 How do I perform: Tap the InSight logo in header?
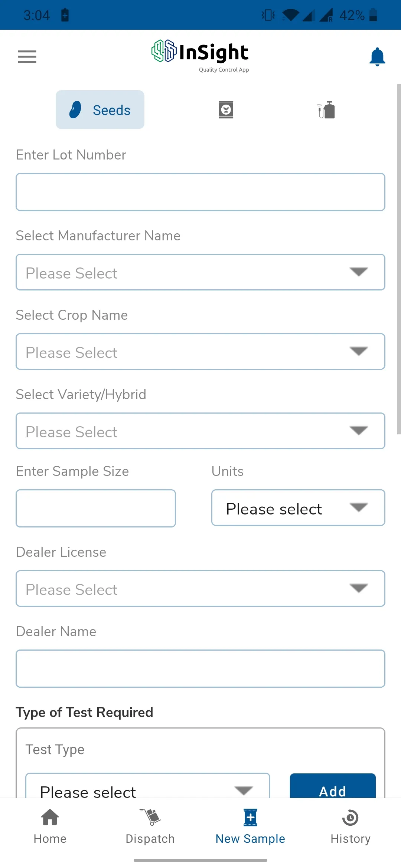pyautogui.click(x=200, y=56)
